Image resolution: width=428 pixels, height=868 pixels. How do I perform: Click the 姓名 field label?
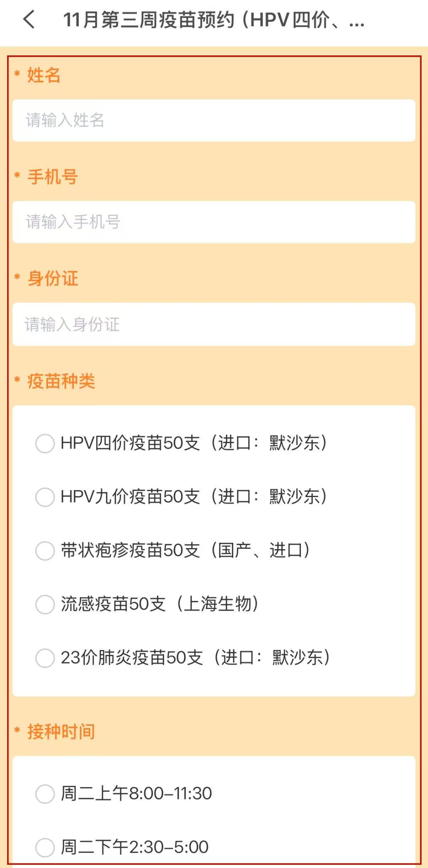44,75
